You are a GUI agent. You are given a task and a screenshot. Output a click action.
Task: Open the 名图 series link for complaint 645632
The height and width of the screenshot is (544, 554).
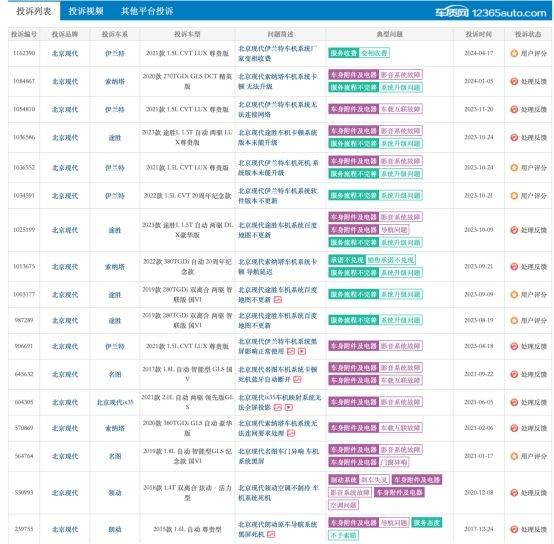click(115, 374)
